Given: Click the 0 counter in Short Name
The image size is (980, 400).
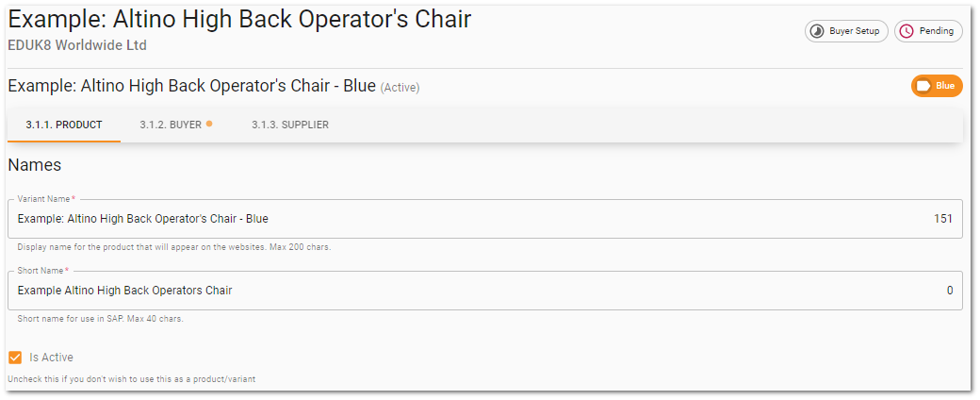Looking at the screenshot, I should point(950,291).
